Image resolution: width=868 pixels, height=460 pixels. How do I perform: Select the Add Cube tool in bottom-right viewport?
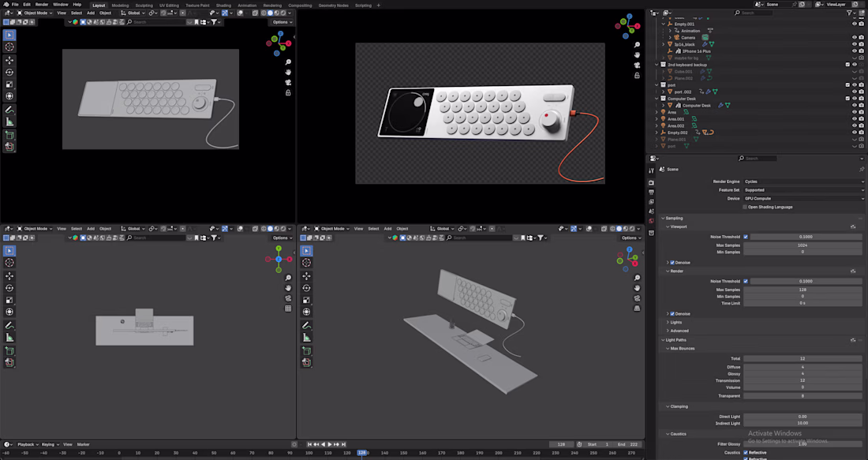coord(307,351)
